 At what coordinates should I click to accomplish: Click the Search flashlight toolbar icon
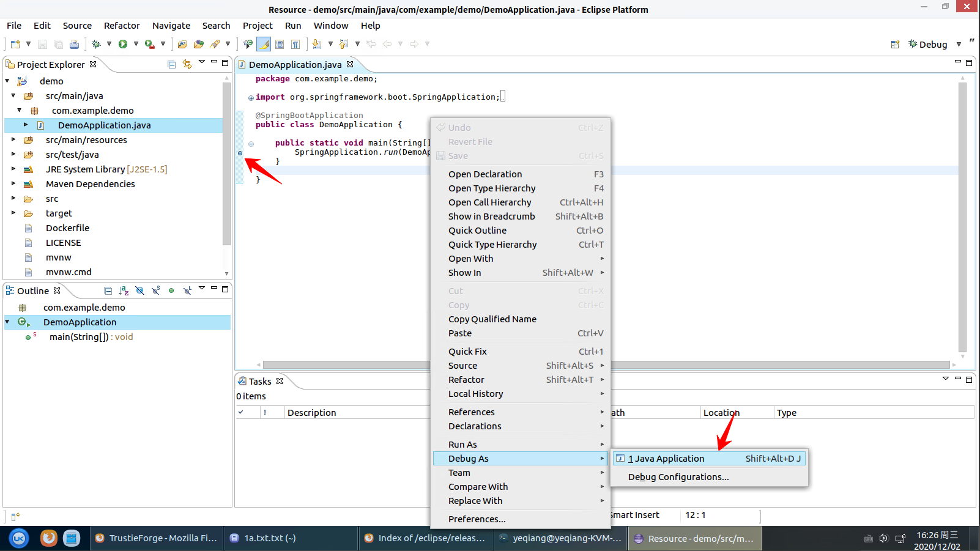click(x=215, y=44)
